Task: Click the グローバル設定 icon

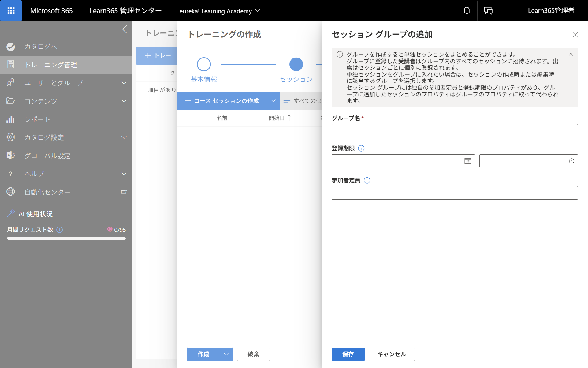Action: [11, 155]
